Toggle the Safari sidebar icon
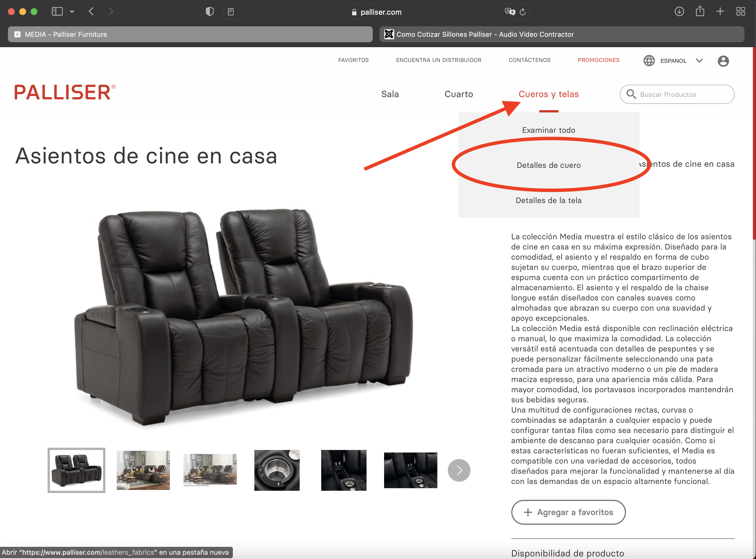Image resolution: width=756 pixels, height=559 pixels. [x=57, y=12]
